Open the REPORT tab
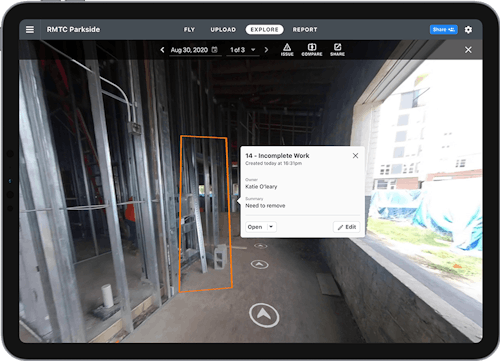Screen dimensions: 500x361 click(x=305, y=30)
